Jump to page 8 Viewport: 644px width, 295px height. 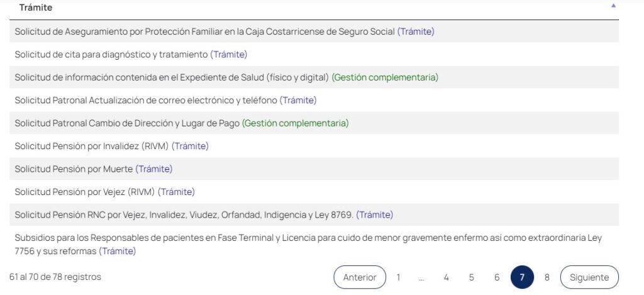coord(547,277)
